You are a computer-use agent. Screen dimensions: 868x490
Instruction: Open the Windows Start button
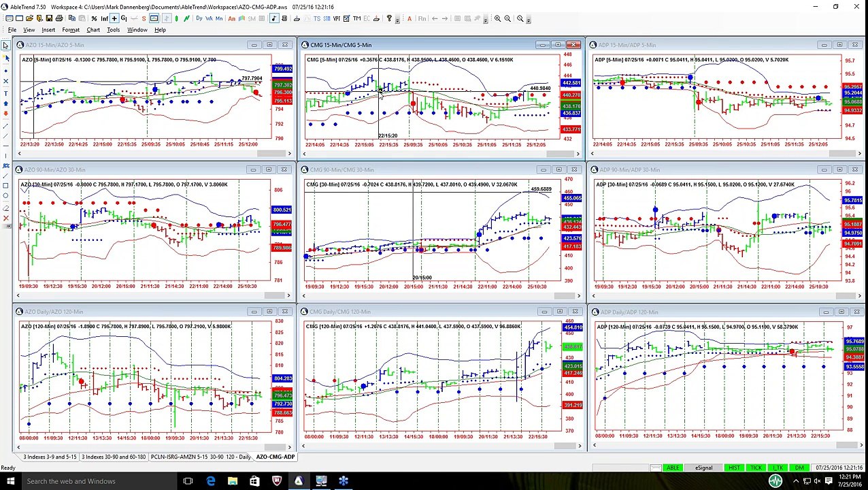(x=10, y=481)
